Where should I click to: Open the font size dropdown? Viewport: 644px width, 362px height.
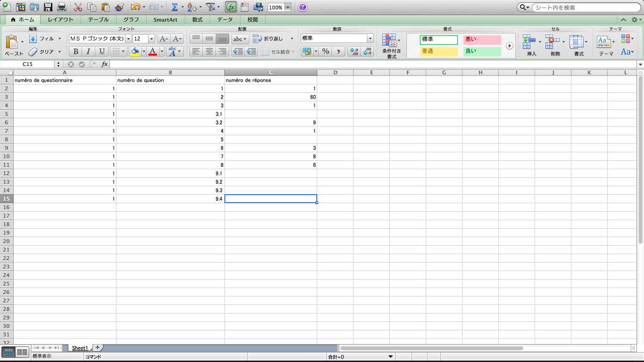151,39
